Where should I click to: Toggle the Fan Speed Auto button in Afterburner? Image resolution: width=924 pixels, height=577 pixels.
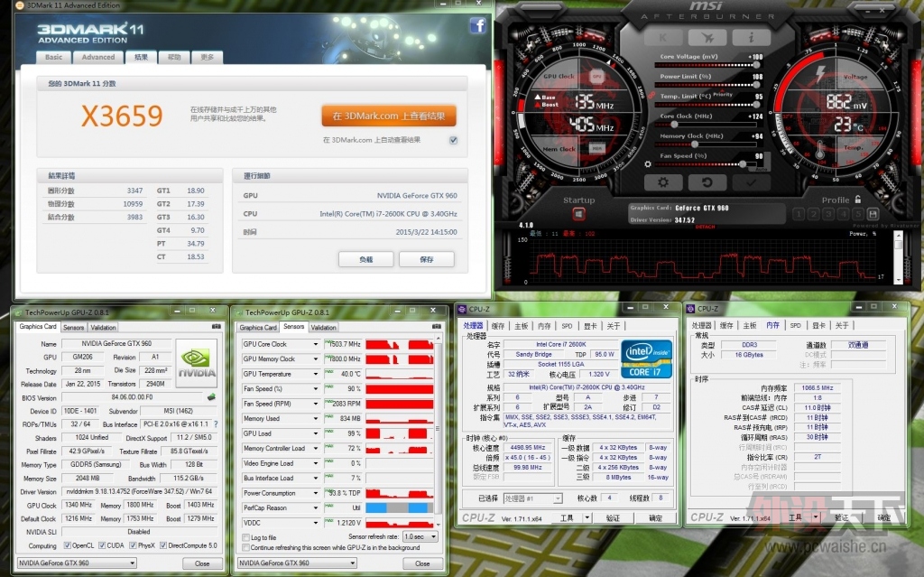[762, 170]
